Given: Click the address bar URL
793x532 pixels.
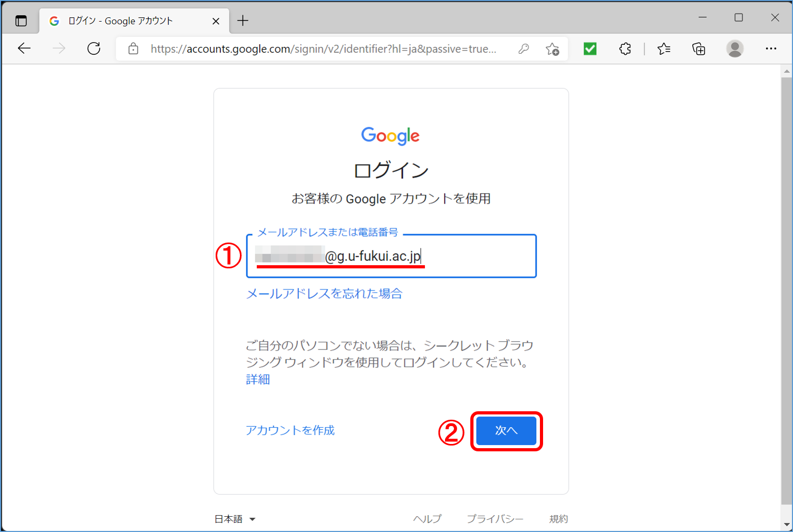Looking at the screenshot, I should click(323, 49).
